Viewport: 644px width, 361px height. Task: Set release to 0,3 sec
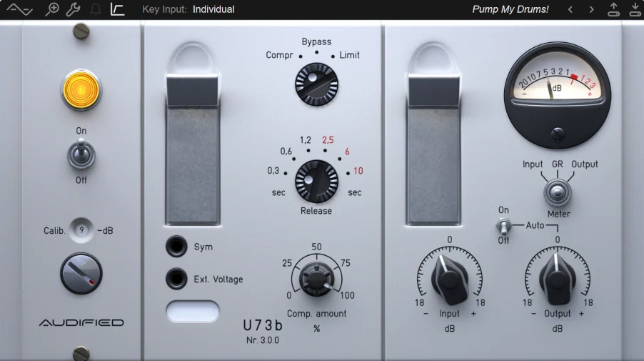273,171
